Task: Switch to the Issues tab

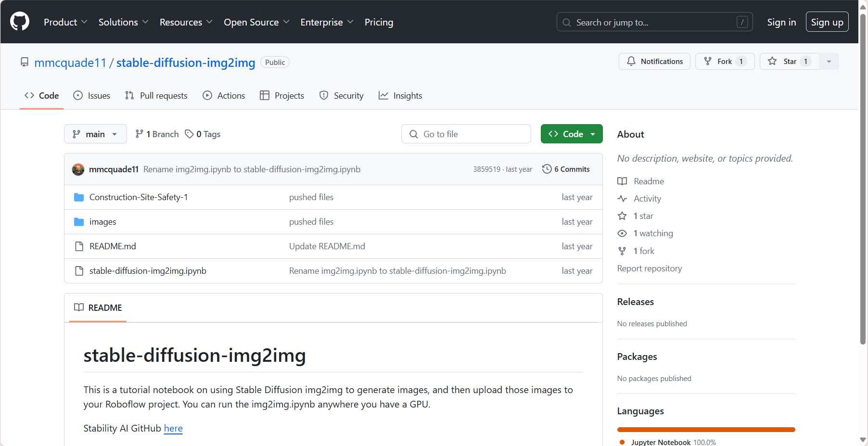Action: click(91, 96)
